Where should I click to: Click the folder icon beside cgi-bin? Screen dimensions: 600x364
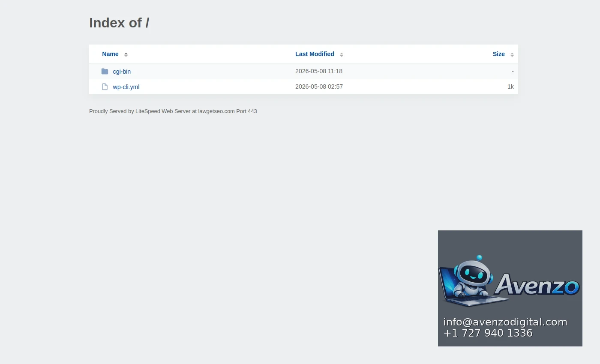105,72
